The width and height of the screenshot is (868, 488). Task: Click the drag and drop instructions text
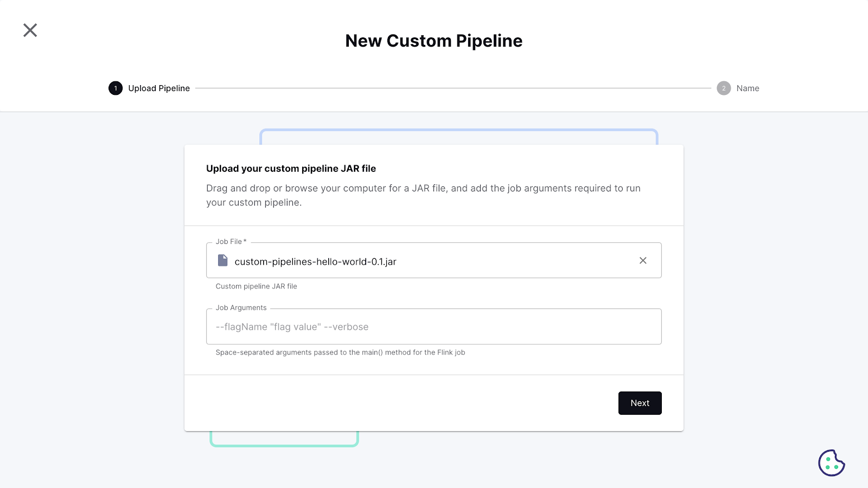click(x=423, y=195)
